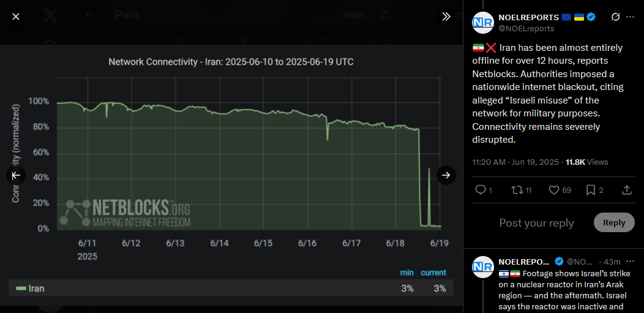The width and height of the screenshot is (644, 313).
Task: Click the chart title 'Network Connectivity - Iran'
Action: (x=231, y=62)
